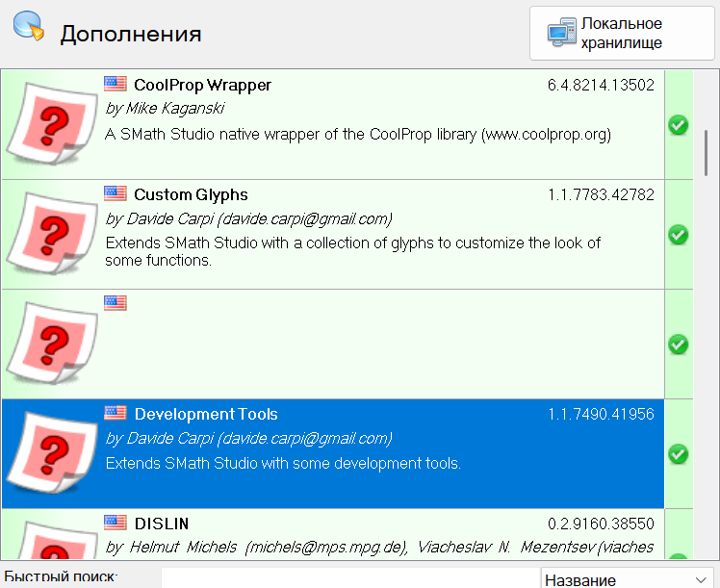
Task: Open the Название sort dropdown
Action: pos(626,579)
